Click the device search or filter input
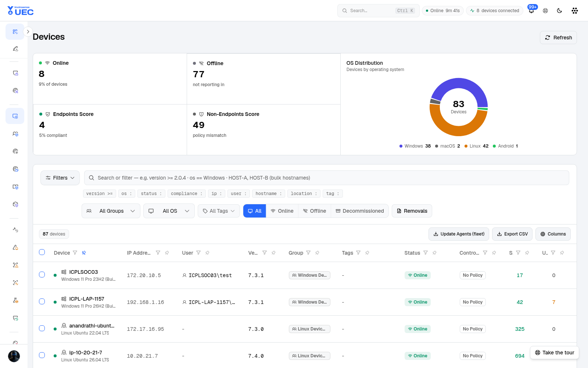 [327, 178]
